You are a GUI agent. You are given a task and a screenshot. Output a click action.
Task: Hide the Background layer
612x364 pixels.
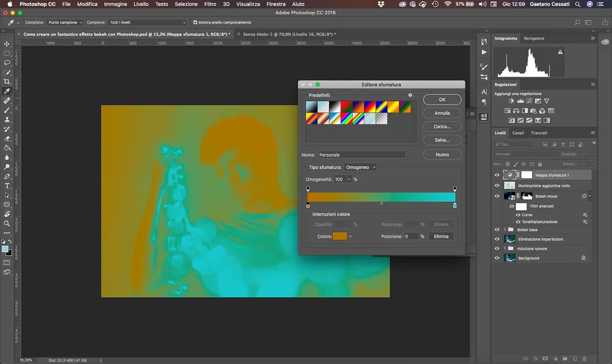point(497,258)
